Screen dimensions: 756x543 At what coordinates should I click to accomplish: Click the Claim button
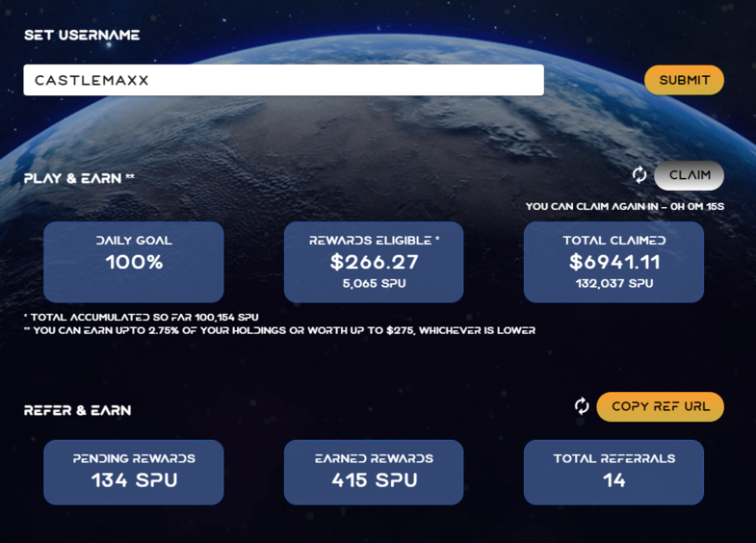click(689, 175)
